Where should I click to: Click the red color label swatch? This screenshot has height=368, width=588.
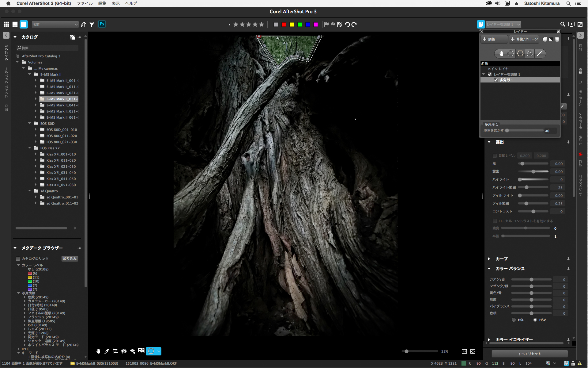tap(284, 25)
